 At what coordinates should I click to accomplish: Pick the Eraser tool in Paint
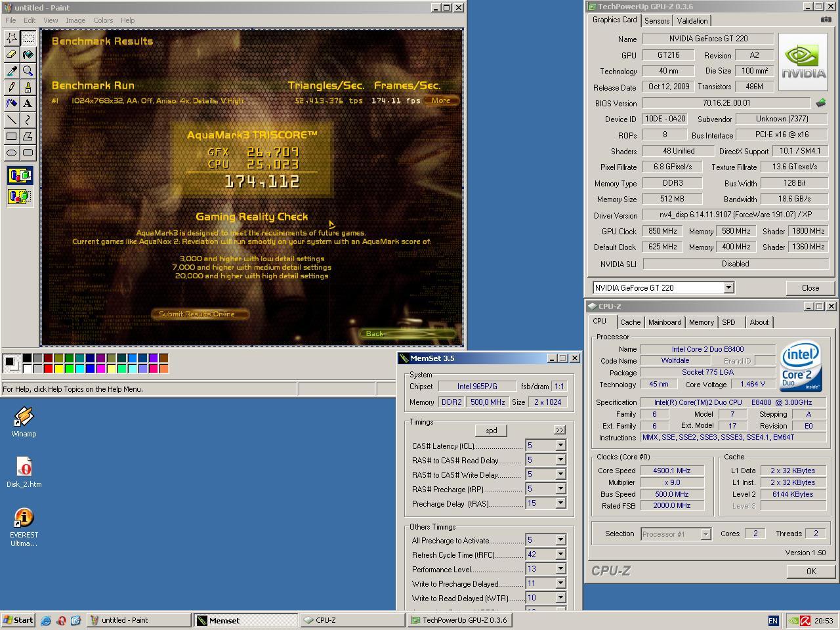(x=12, y=54)
